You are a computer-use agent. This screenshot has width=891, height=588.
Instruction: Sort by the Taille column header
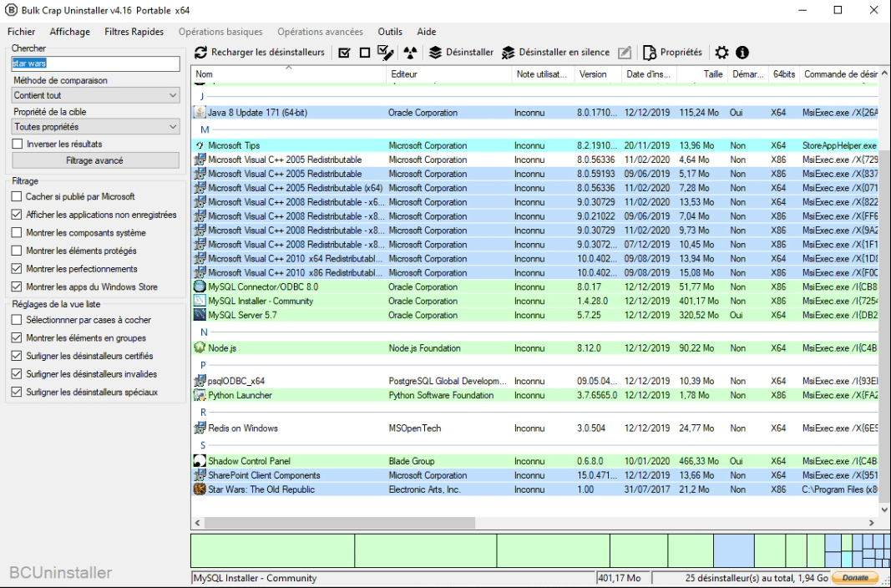coord(702,73)
